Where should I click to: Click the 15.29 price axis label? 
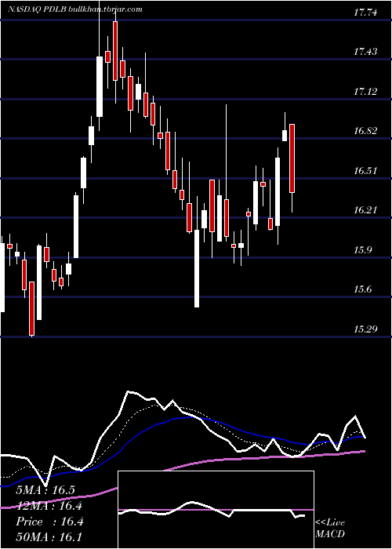point(365,329)
